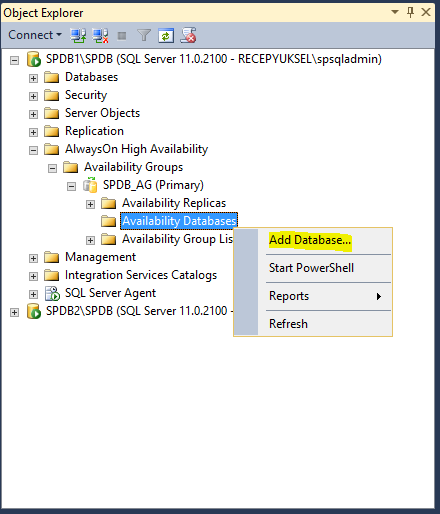440x514 pixels.
Task: Click the Disconnect server toolbar icon
Action: point(100,35)
